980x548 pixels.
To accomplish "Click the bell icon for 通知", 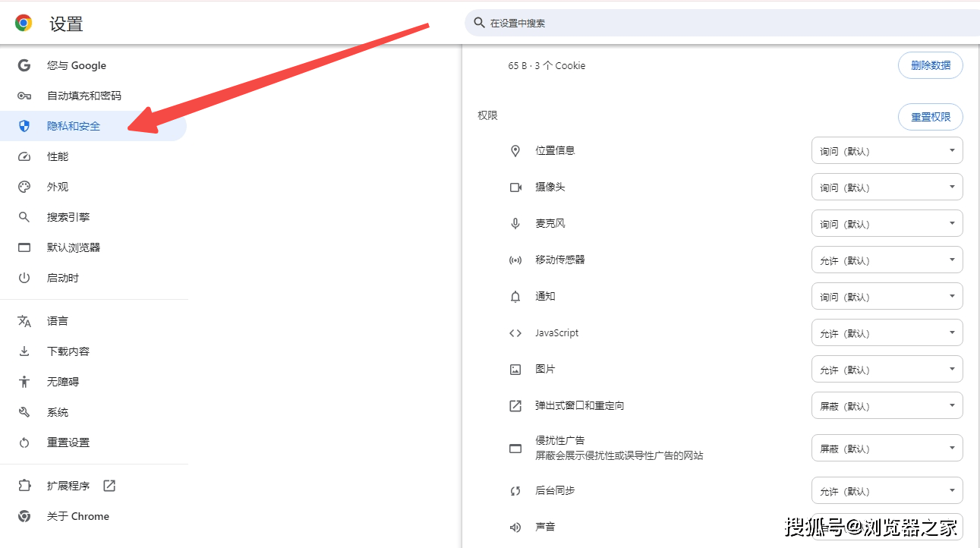I will (x=515, y=297).
